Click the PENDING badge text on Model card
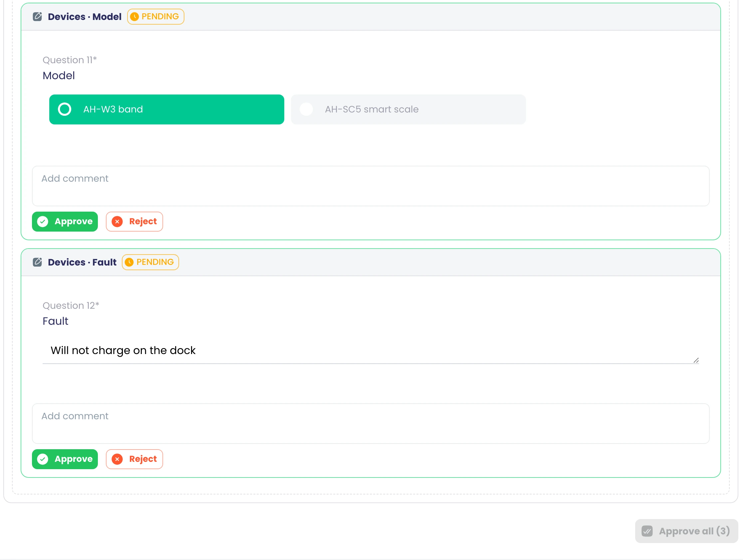The image size is (743, 560). (x=160, y=16)
